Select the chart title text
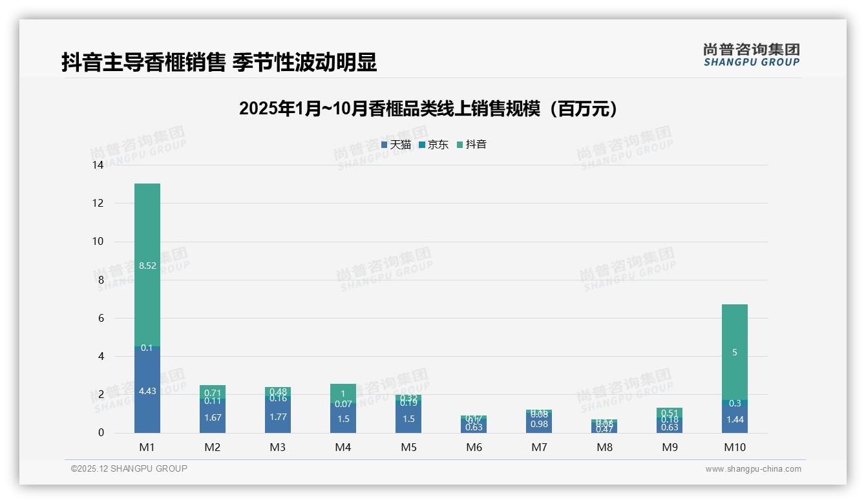Screen dimensions: 866x504 coord(431,109)
